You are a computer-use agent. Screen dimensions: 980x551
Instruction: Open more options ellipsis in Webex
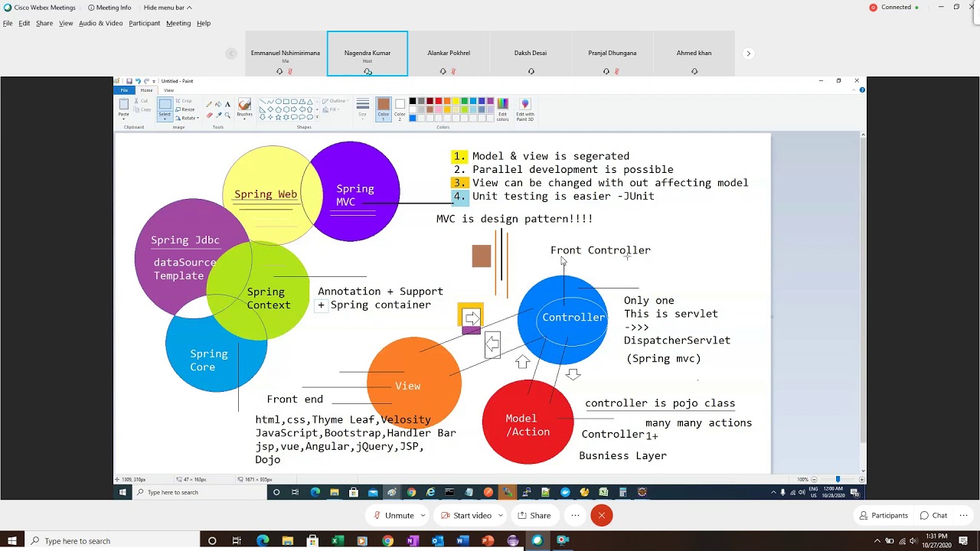[575, 516]
